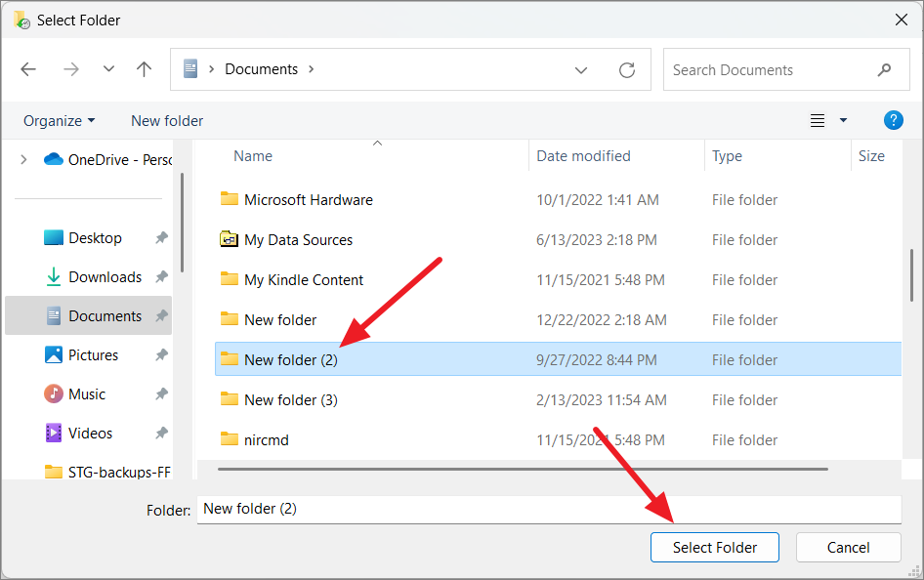The image size is (924, 580).
Task: Expand the OneDrive - Personal tree chevron
Action: click(x=22, y=159)
